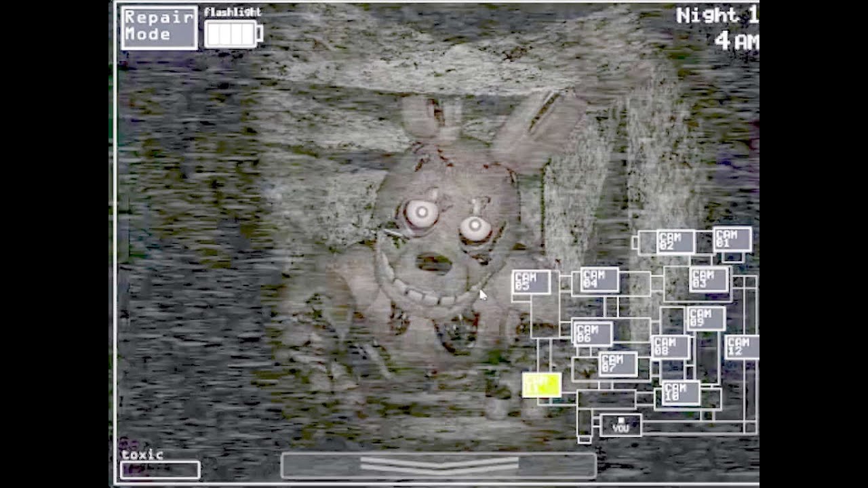This screenshot has width=868, height=488.
Task: Open the Repair Mode panel
Action: click(x=159, y=28)
